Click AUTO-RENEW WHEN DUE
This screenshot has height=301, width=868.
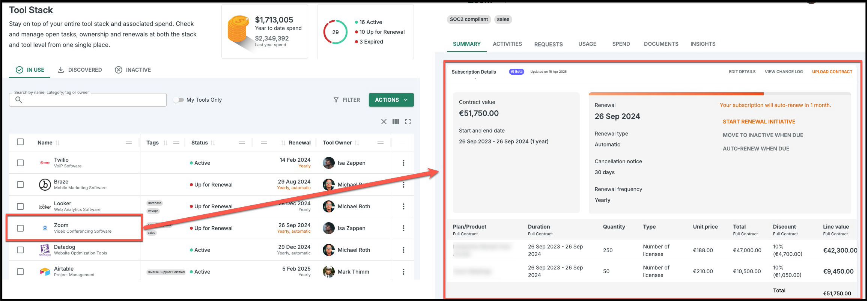pyautogui.click(x=756, y=149)
